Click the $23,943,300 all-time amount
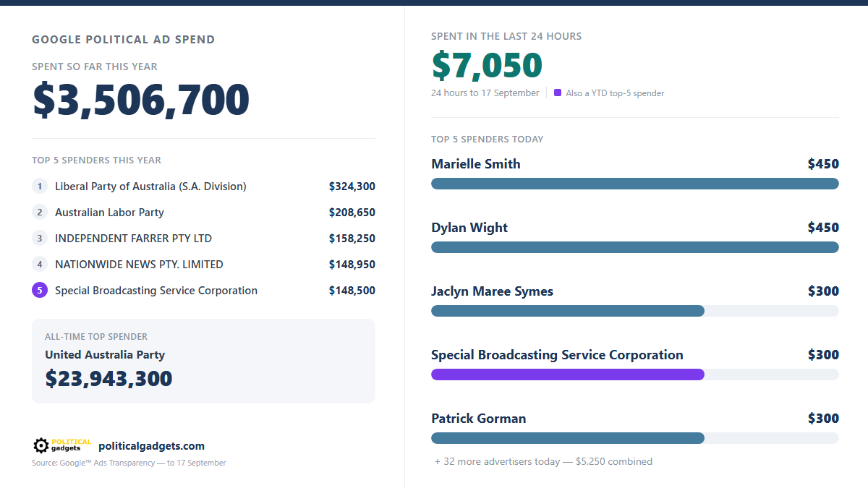 click(x=109, y=379)
